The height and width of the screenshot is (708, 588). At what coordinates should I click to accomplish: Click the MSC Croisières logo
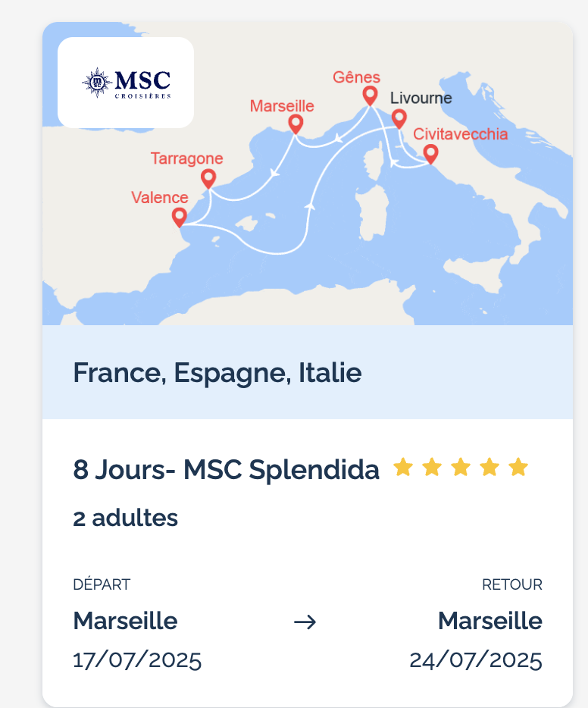tap(126, 83)
